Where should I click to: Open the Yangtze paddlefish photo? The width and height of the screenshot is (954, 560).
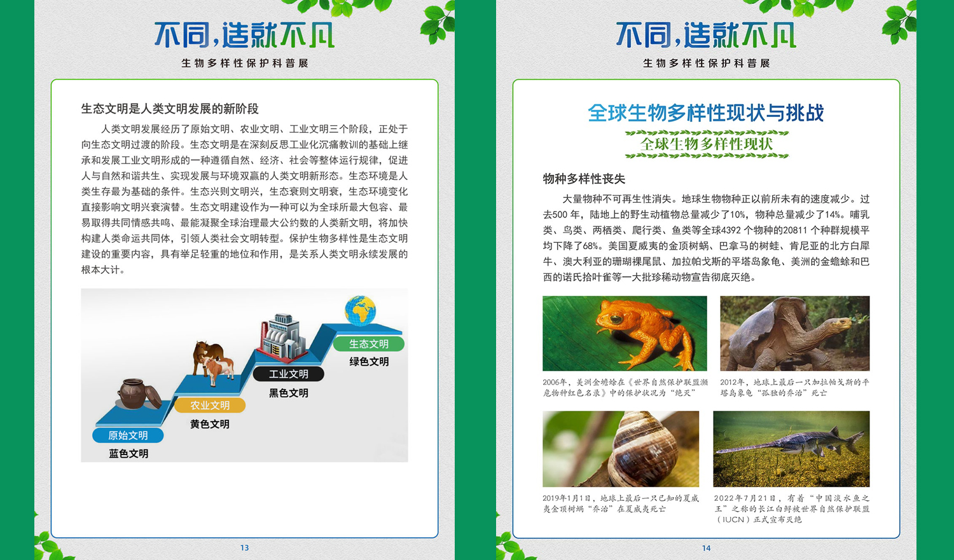[x=791, y=449]
